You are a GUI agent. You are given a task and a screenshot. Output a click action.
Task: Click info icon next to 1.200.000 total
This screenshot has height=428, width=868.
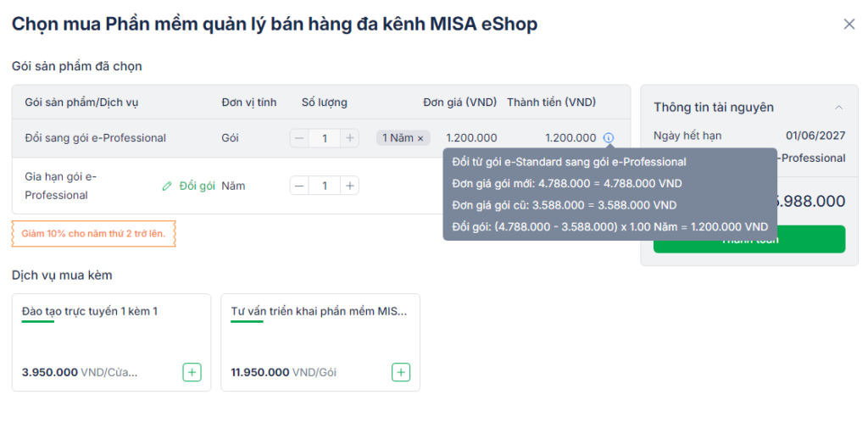tap(609, 138)
